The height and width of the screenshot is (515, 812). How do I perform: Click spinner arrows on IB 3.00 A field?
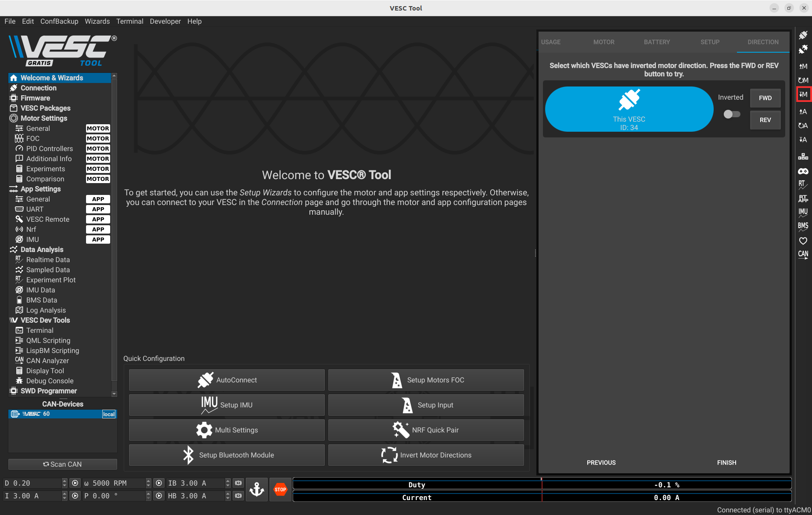click(228, 483)
